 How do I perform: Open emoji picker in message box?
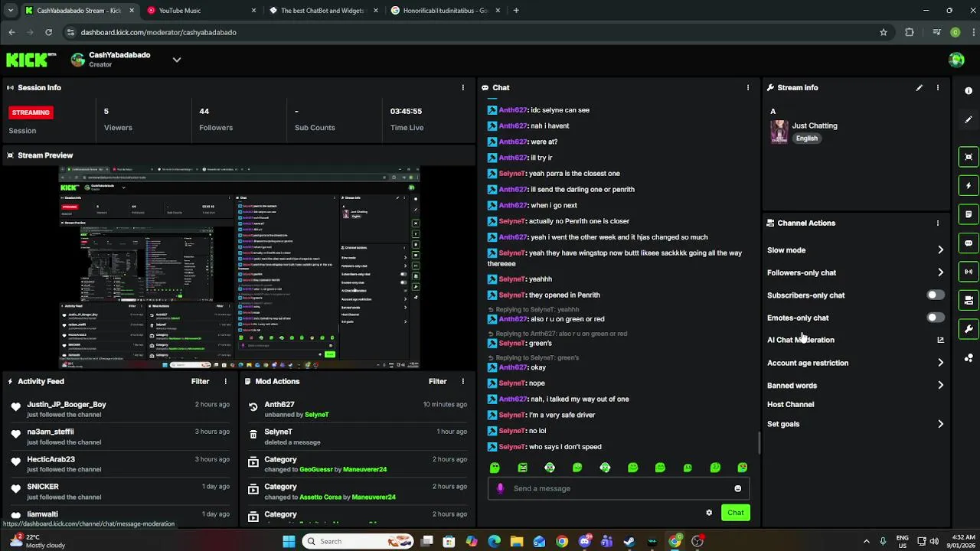click(738, 488)
